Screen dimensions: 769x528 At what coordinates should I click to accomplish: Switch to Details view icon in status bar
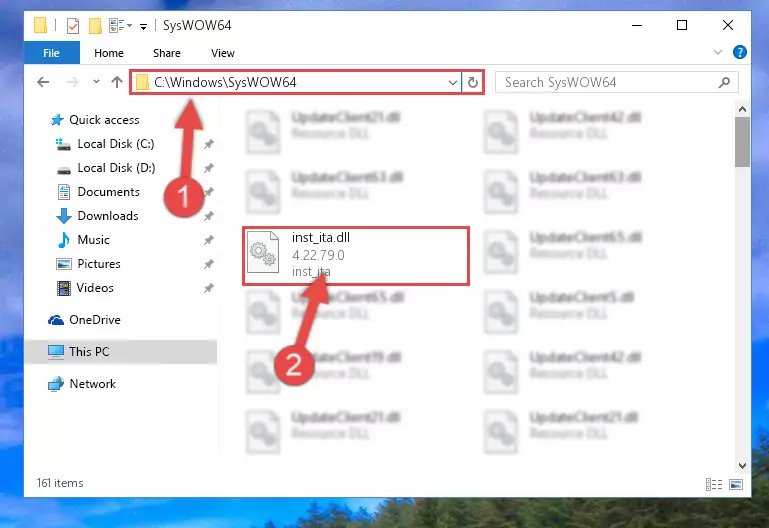click(x=714, y=484)
